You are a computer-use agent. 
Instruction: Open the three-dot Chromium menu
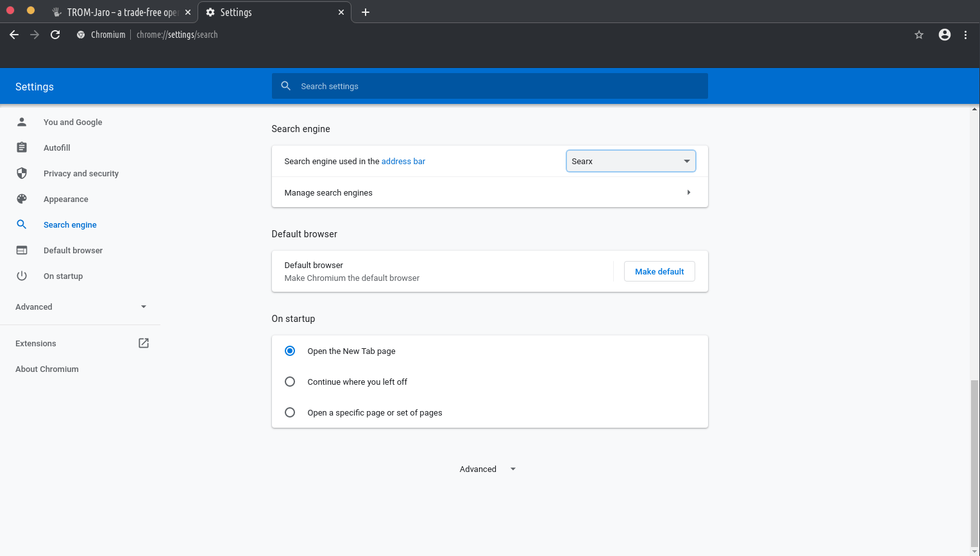click(x=965, y=35)
